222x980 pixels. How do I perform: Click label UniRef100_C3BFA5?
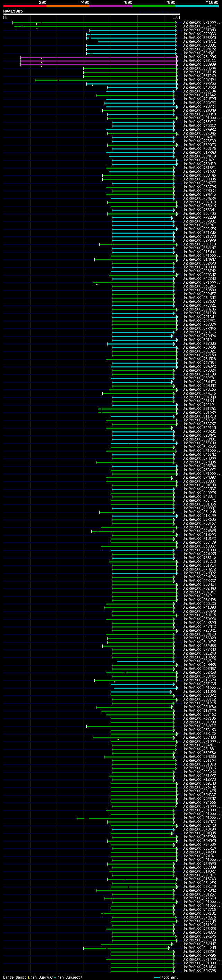coord(199,175)
